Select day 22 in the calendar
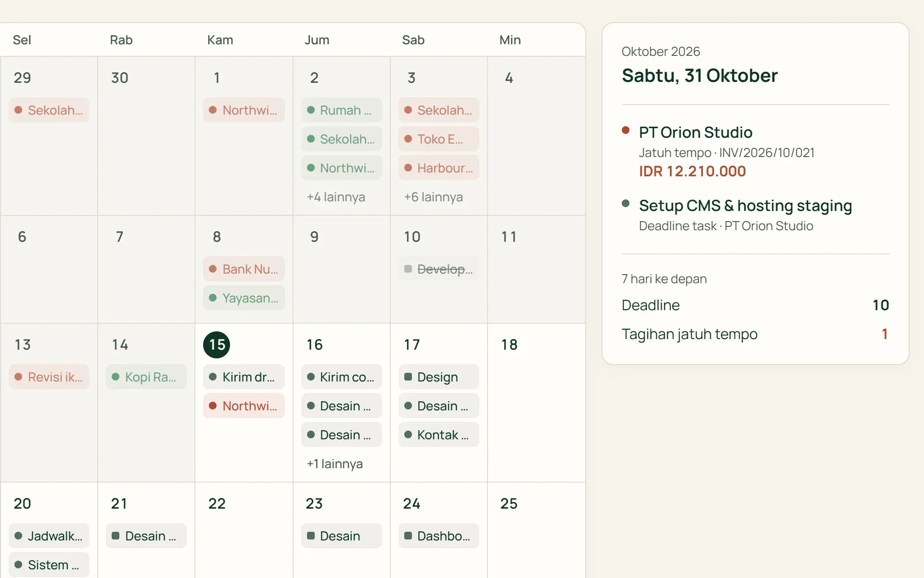This screenshot has height=578, width=924. [217, 503]
